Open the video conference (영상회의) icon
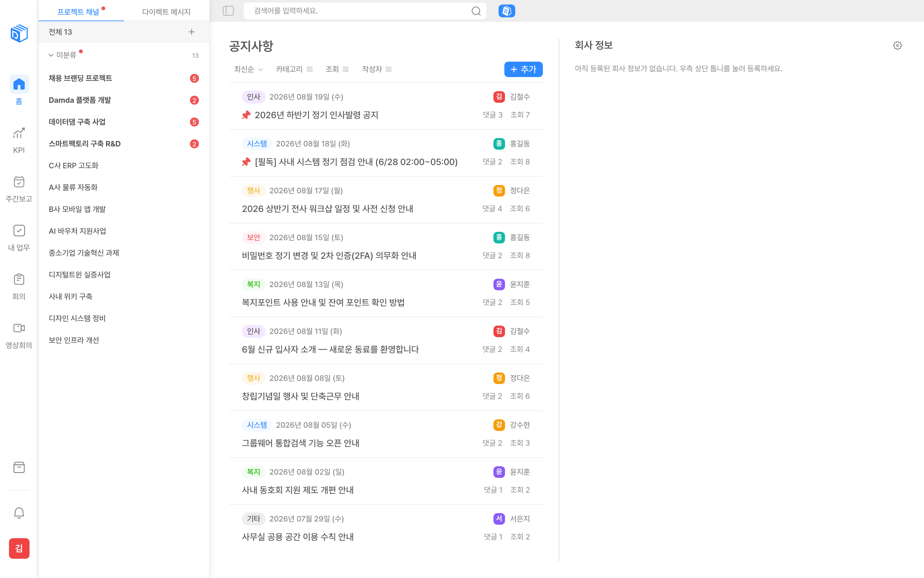The width and height of the screenshot is (924, 578). point(19,328)
